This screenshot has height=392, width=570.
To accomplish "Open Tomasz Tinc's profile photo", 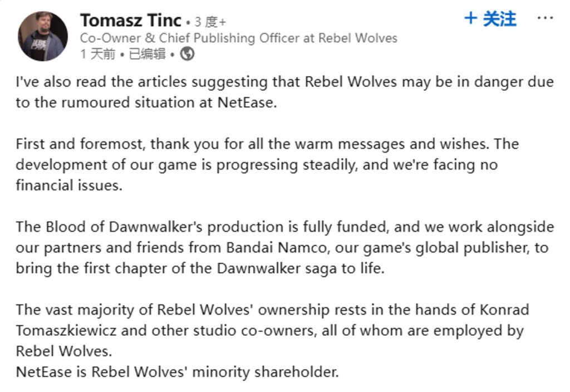I will pyautogui.click(x=43, y=36).
